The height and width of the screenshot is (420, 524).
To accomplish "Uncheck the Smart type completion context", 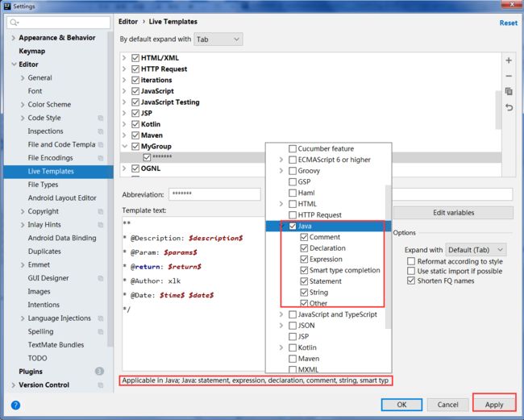I will (x=304, y=270).
